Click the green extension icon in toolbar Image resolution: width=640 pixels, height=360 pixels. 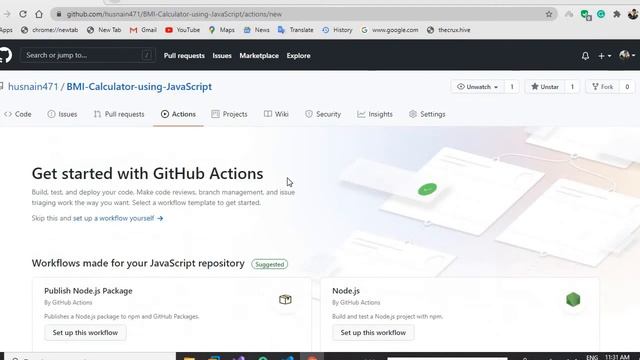click(x=601, y=14)
